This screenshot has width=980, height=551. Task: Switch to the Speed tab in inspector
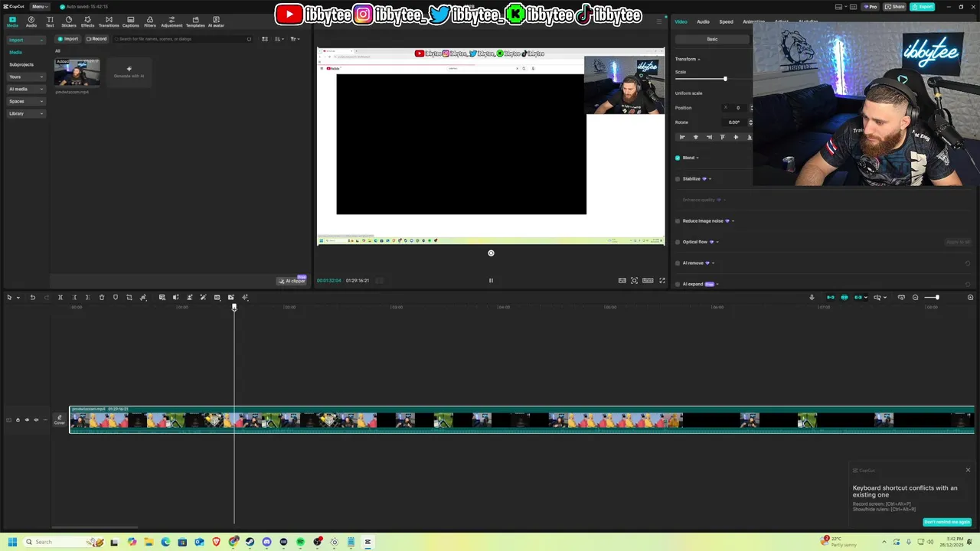(x=726, y=21)
